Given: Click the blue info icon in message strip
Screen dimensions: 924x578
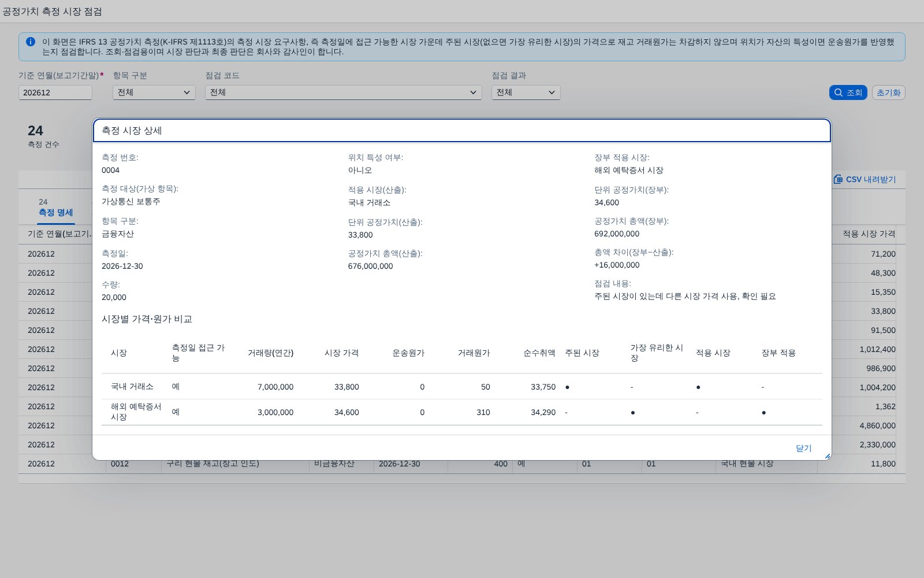Looking at the screenshot, I should 31,42.
